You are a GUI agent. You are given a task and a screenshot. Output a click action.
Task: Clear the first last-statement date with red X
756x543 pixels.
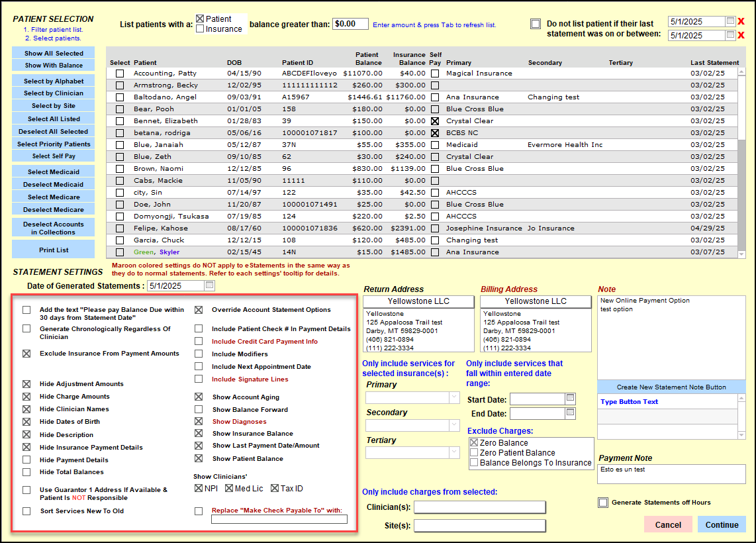coord(741,21)
